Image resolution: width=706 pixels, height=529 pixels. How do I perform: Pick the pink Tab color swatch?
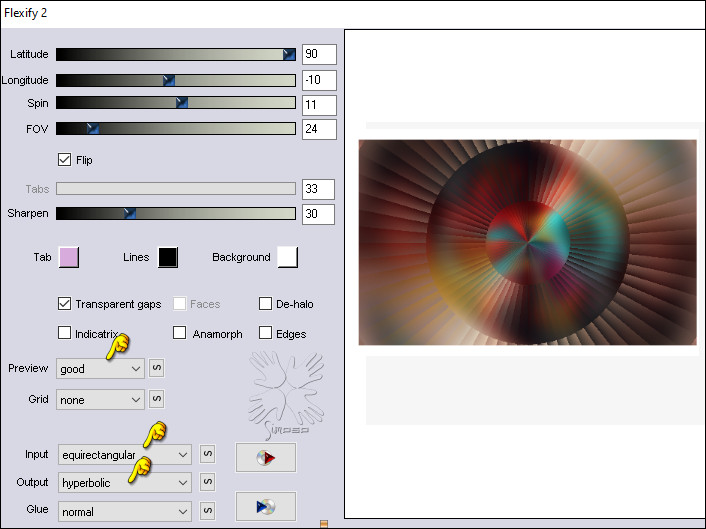pos(69,257)
